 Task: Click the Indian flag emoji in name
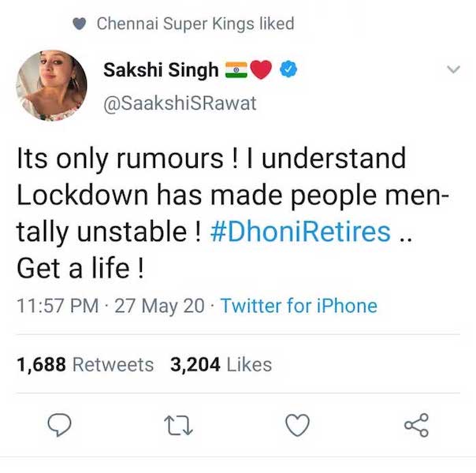pos(236,70)
